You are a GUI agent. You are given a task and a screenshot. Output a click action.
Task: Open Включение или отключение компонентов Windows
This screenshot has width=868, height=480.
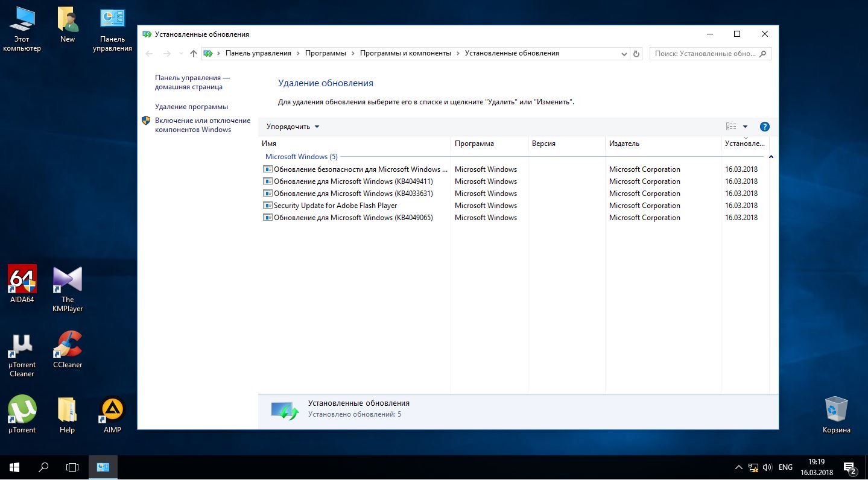pyautogui.click(x=202, y=125)
